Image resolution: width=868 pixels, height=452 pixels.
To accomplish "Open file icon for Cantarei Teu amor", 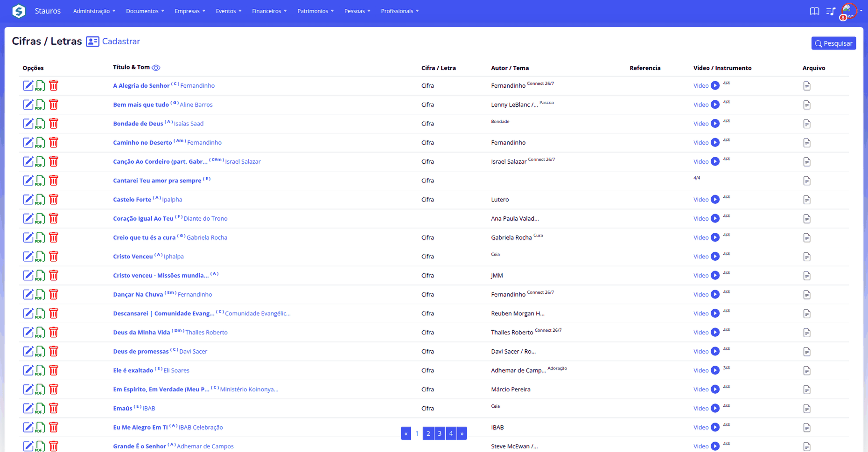I will coord(807,181).
